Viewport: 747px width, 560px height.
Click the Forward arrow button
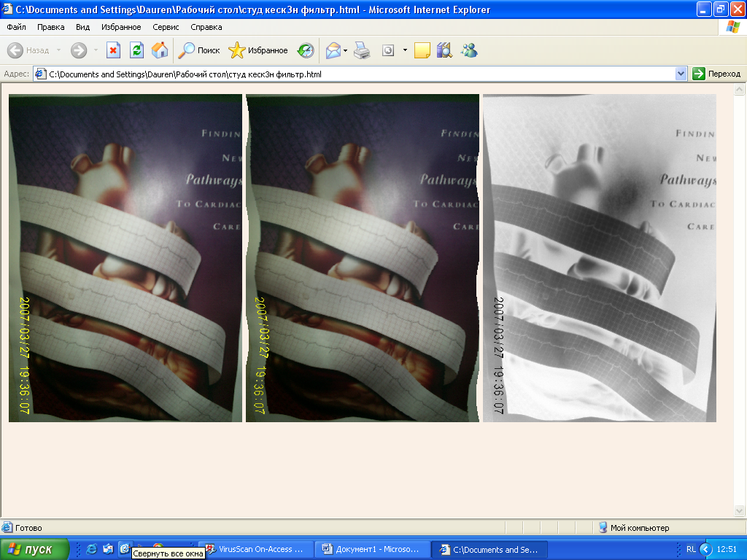[79, 50]
